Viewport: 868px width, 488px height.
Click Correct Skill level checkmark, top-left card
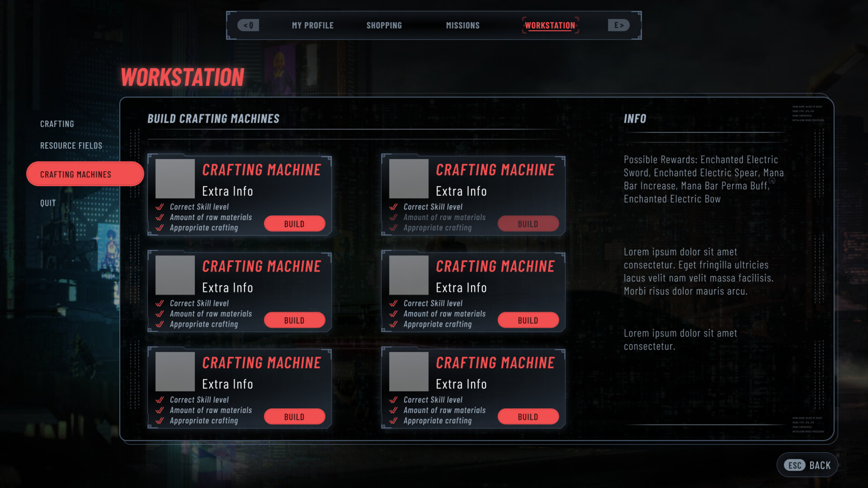point(160,207)
